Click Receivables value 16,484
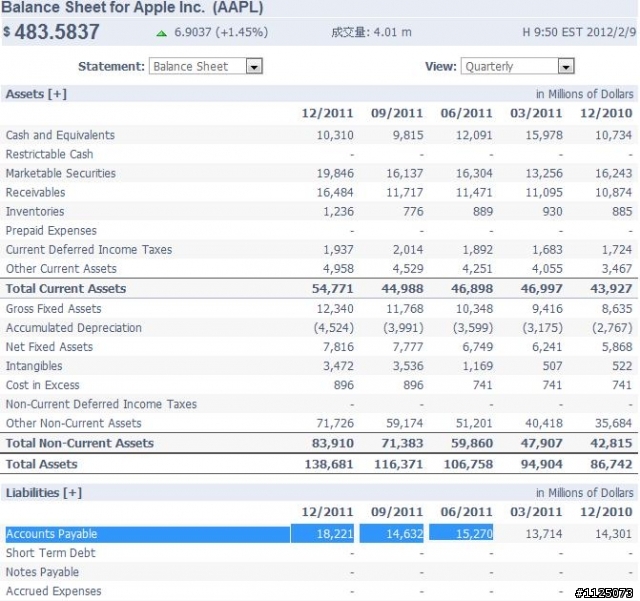This screenshot has width=640, height=601. point(335,192)
